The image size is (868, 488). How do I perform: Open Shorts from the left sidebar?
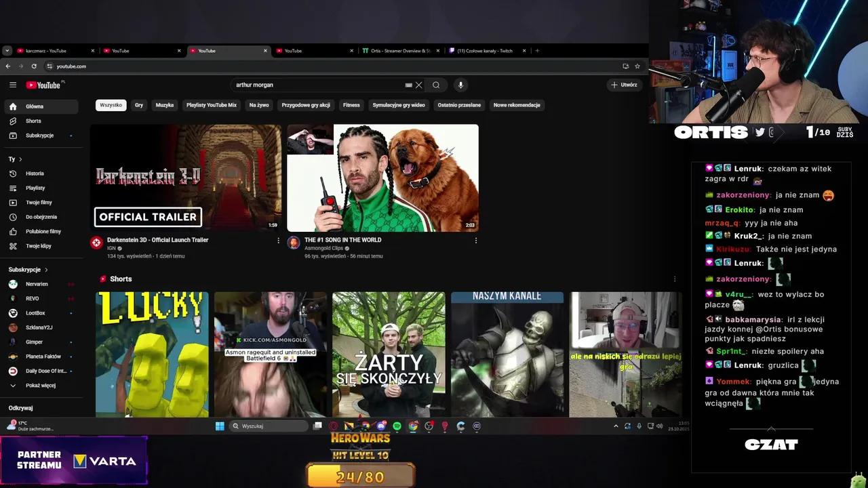point(41,121)
